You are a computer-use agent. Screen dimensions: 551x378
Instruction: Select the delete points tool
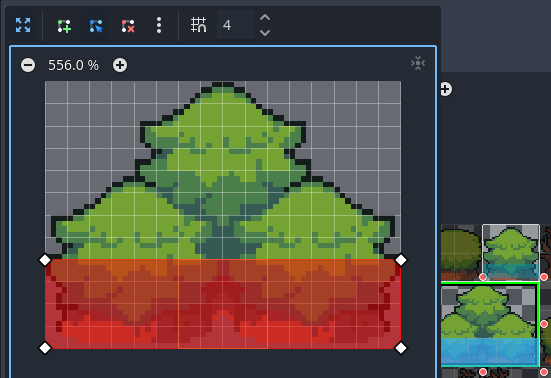pos(128,26)
